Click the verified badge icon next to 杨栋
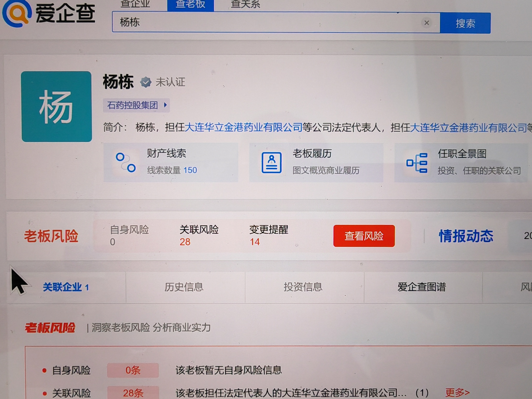The width and height of the screenshot is (532, 399). click(146, 82)
